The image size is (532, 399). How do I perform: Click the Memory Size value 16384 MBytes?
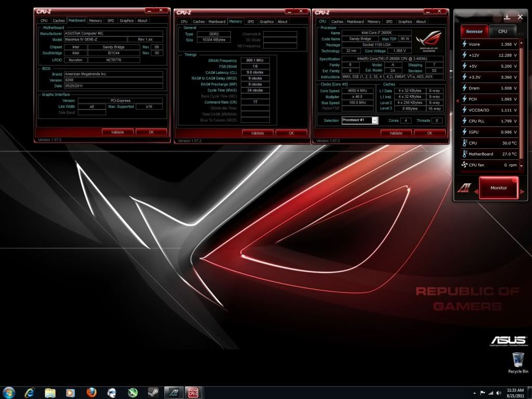pos(214,40)
